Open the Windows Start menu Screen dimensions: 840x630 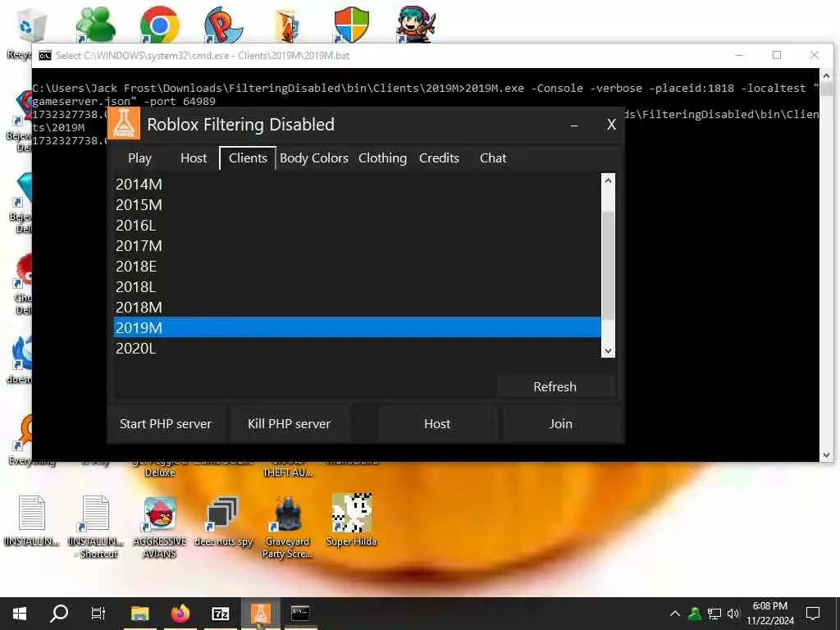pyautogui.click(x=20, y=614)
